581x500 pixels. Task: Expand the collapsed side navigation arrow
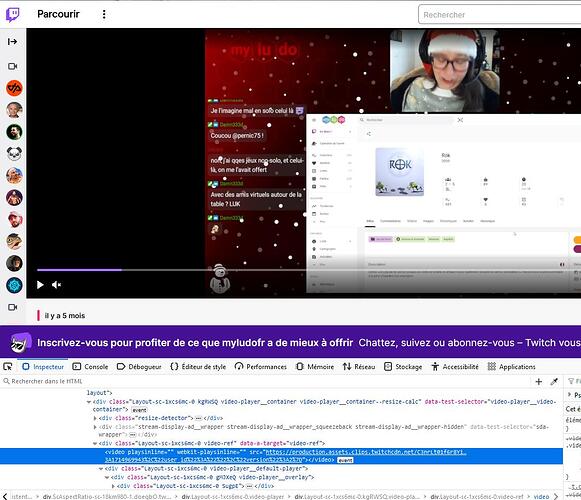click(x=13, y=42)
